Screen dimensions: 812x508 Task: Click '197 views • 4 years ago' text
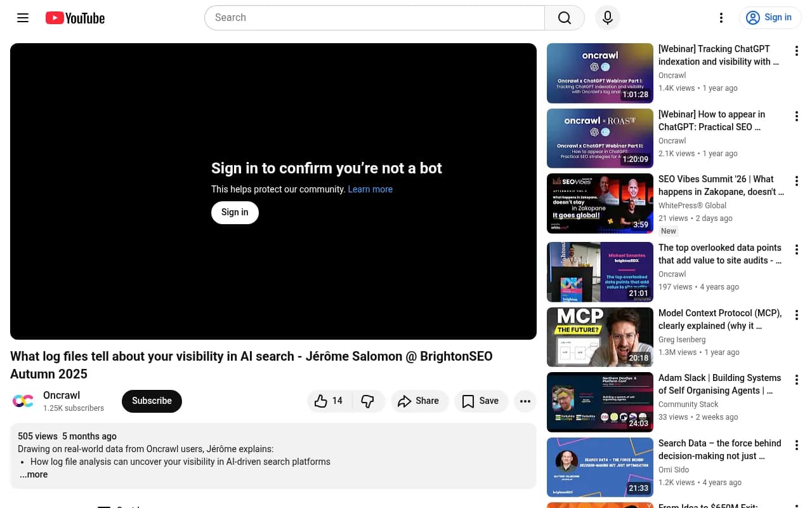698,287
